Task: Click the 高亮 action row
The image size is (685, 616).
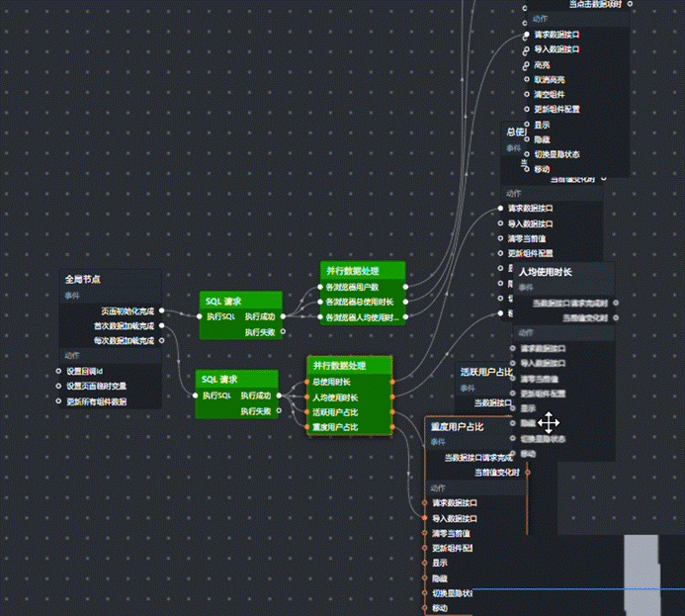Action: coord(542,65)
